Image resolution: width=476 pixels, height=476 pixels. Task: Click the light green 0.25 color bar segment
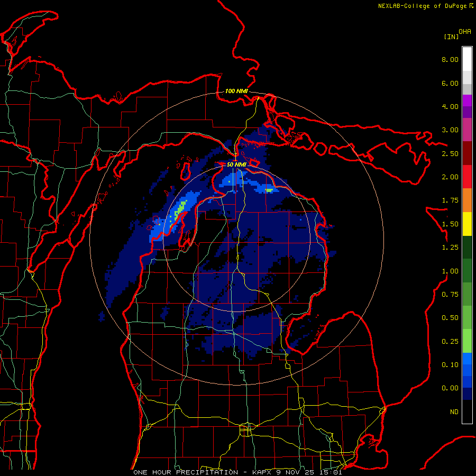coord(467,341)
